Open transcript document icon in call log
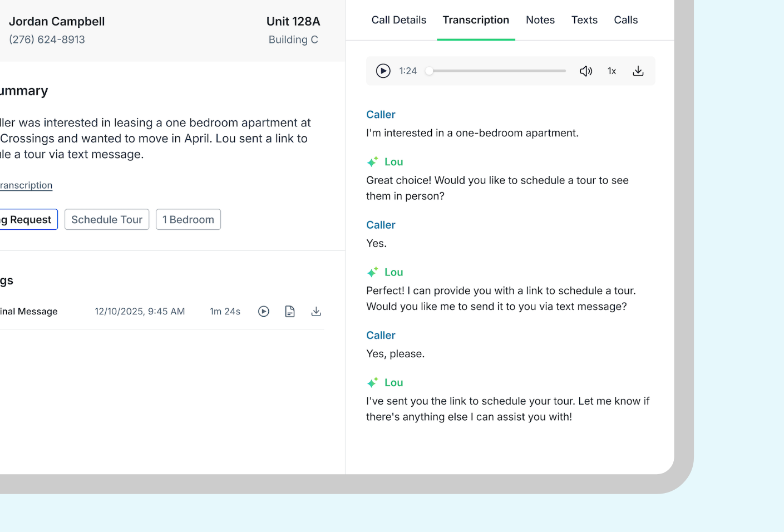The image size is (784, 532). pyautogui.click(x=290, y=312)
